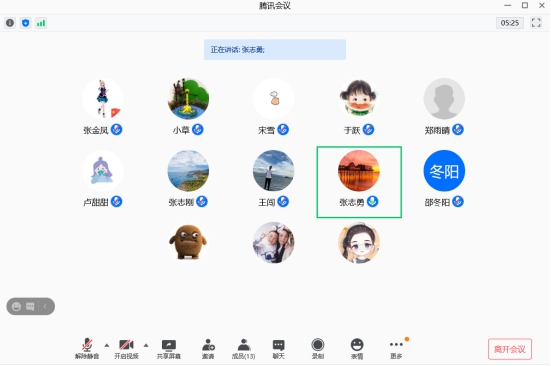Viewport: 551px width, 366px height.
Task: Open the meeting info icon
Action: [x=10, y=23]
